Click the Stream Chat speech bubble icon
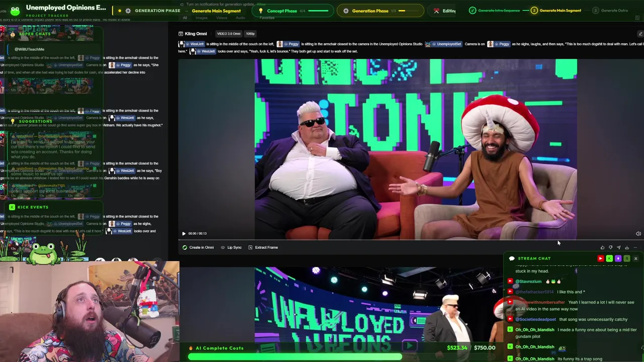Viewport: 644px width, 362px height. point(512,258)
